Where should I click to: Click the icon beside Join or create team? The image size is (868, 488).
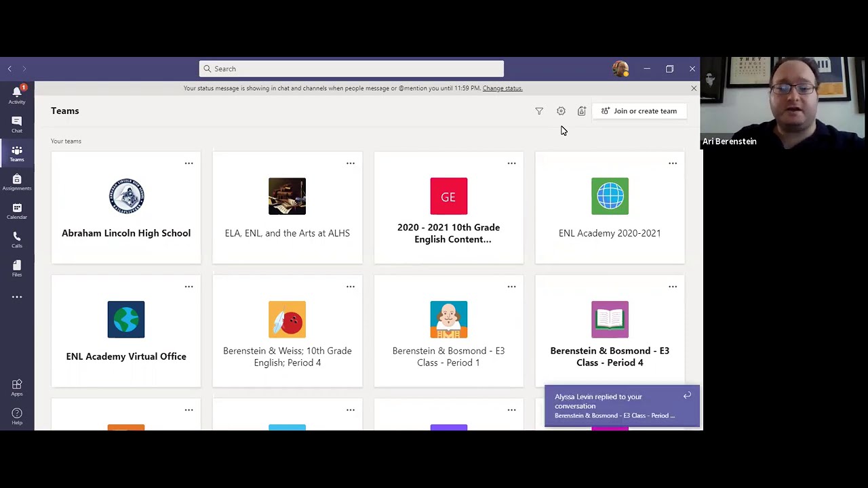(x=581, y=111)
